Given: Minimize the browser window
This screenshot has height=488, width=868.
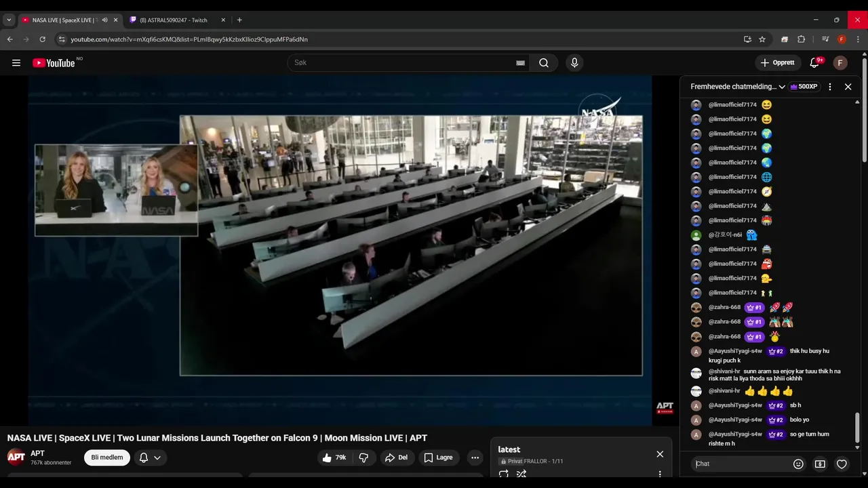Looking at the screenshot, I should click(816, 20).
